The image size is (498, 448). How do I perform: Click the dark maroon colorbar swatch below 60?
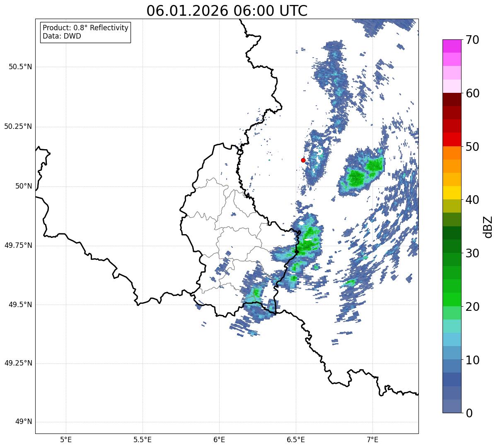[x=452, y=99]
